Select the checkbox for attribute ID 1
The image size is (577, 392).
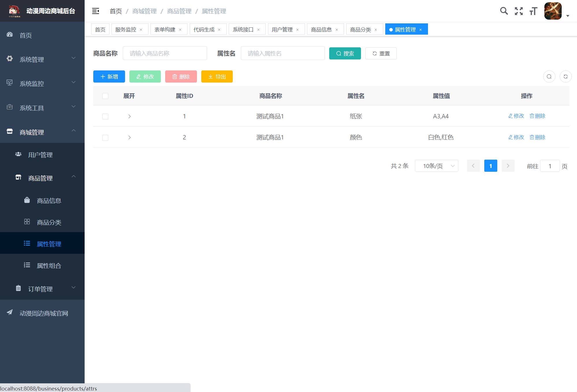[x=105, y=116]
